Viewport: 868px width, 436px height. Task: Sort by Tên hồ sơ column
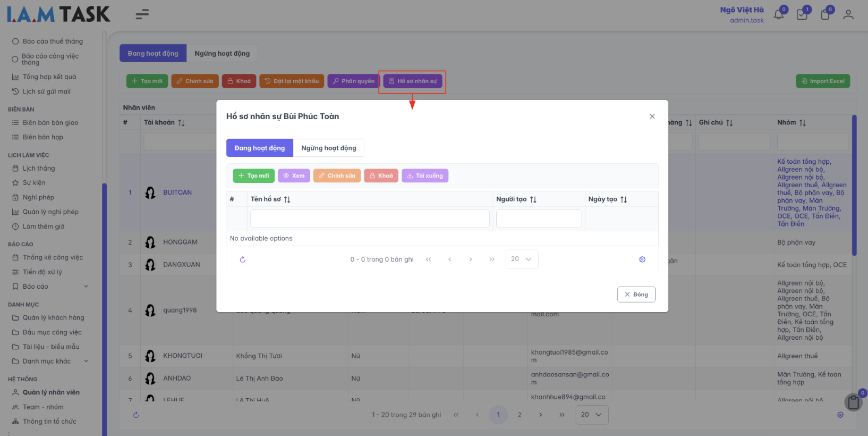point(287,199)
